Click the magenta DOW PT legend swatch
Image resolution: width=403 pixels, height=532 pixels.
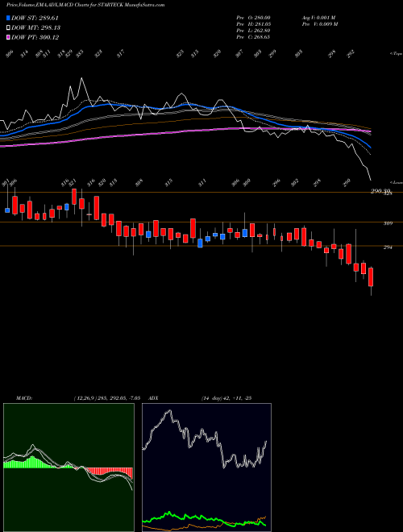(8, 37)
